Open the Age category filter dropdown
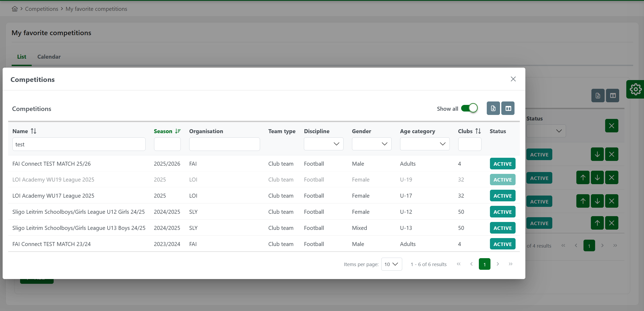 click(425, 144)
